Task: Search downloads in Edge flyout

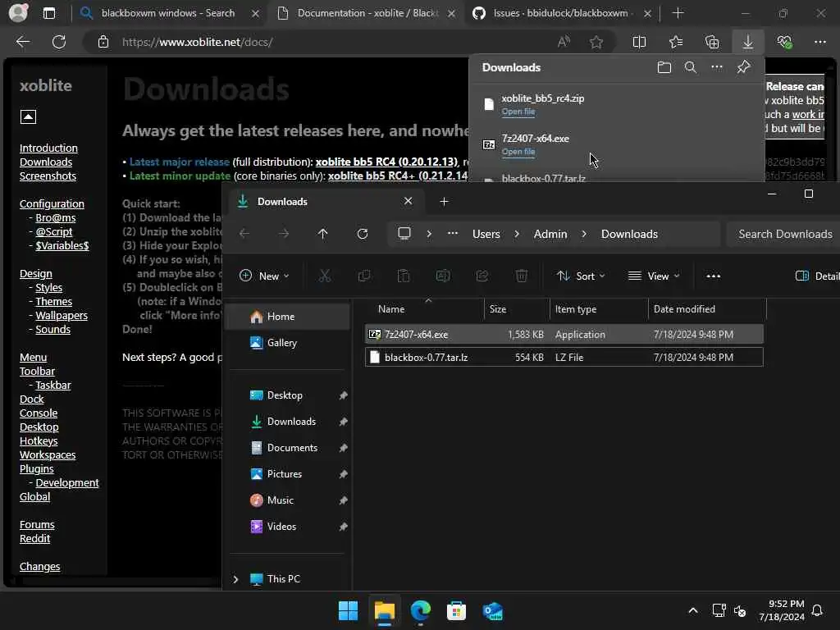Action: (x=691, y=67)
